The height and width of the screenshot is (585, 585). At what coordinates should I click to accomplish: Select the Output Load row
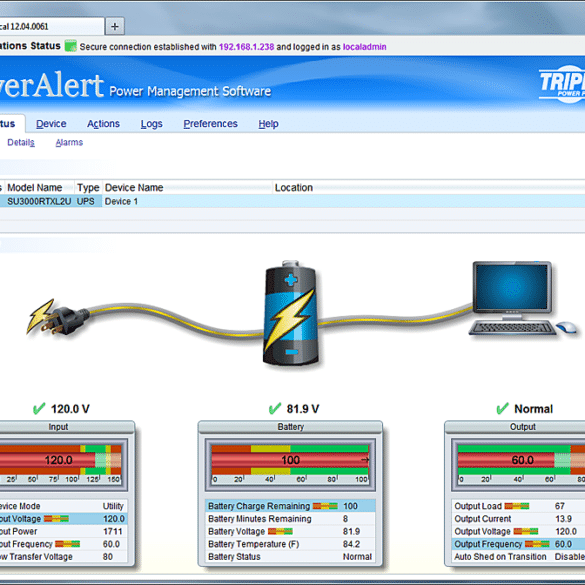pos(518,506)
